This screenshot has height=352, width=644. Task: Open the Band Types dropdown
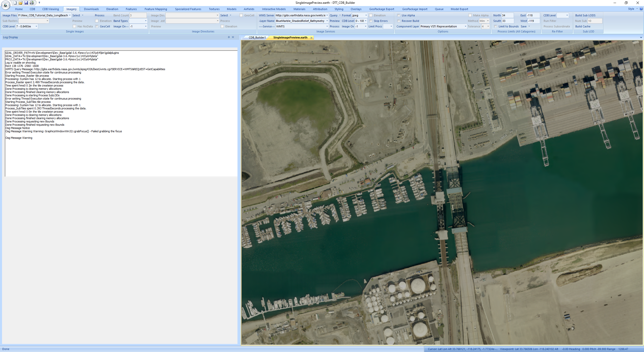[145, 21]
